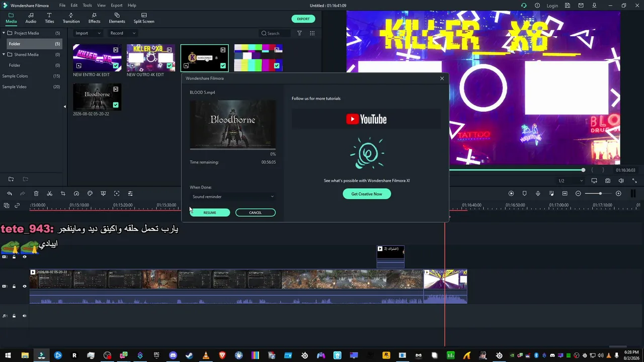Open the Tools menu

(x=88, y=6)
